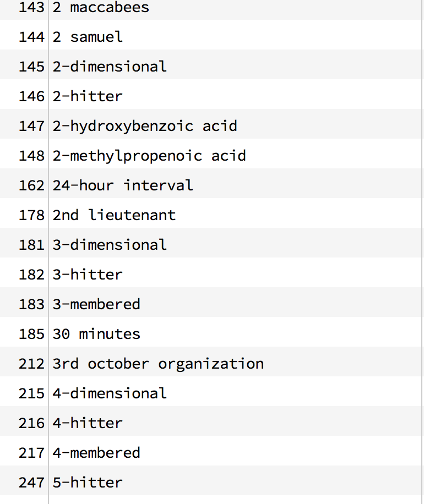Click the '5-hitter' row
This screenshot has height=504, width=424.
211,480
